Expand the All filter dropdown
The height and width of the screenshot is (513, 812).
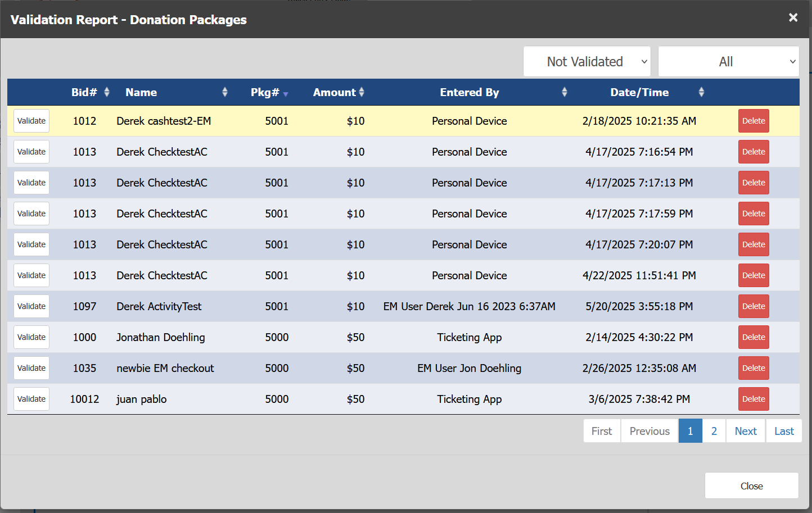728,62
